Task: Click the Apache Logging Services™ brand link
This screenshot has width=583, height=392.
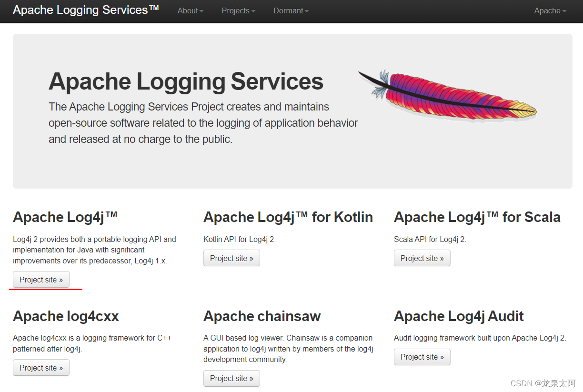Action: [x=86, y=10]
